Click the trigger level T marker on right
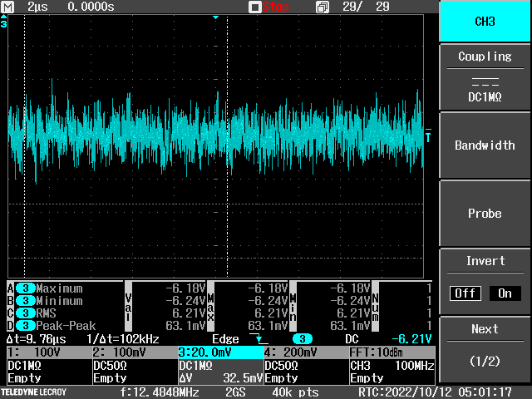The height and width of the screenshot is (399, 532). point(428,136)
